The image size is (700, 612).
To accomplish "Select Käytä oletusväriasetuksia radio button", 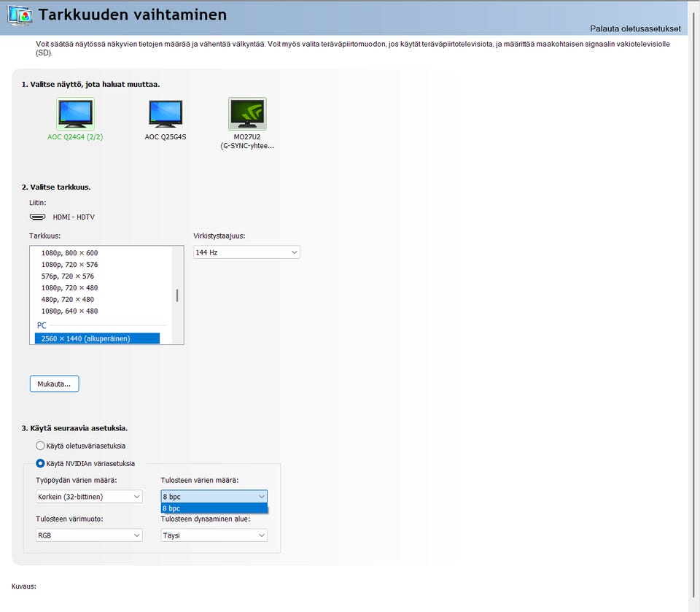I will pyautogui.click(x=40, y=446).
